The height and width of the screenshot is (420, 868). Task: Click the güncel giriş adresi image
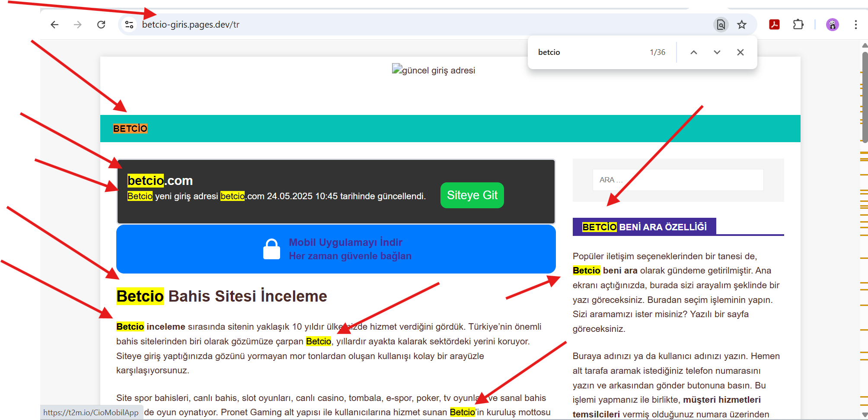click(x=434, y=70)
